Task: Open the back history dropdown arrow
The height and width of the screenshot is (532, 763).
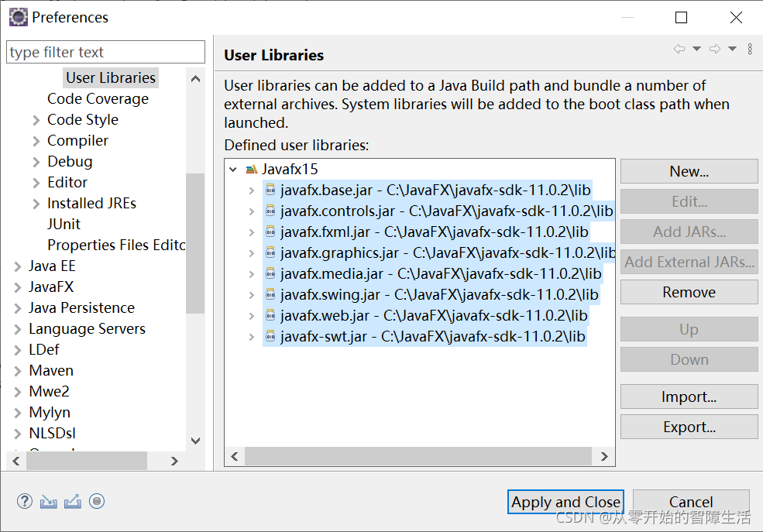Action: [697, 49]
